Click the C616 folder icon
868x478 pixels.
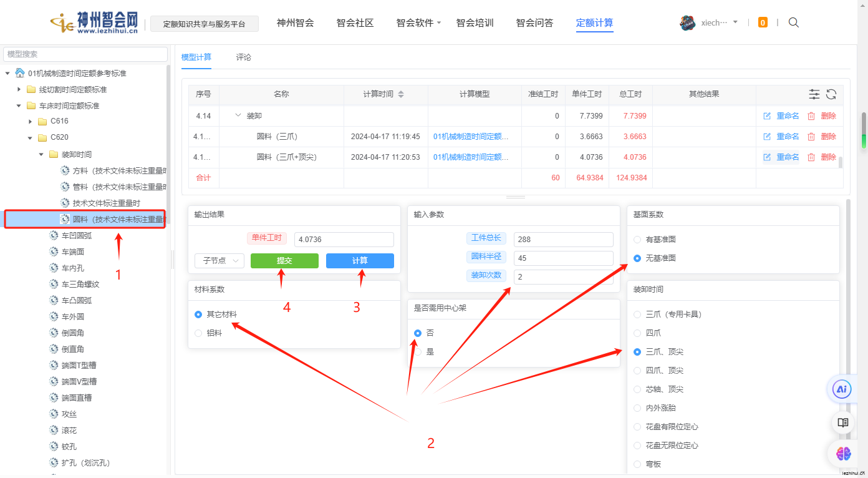pos(42,122)
